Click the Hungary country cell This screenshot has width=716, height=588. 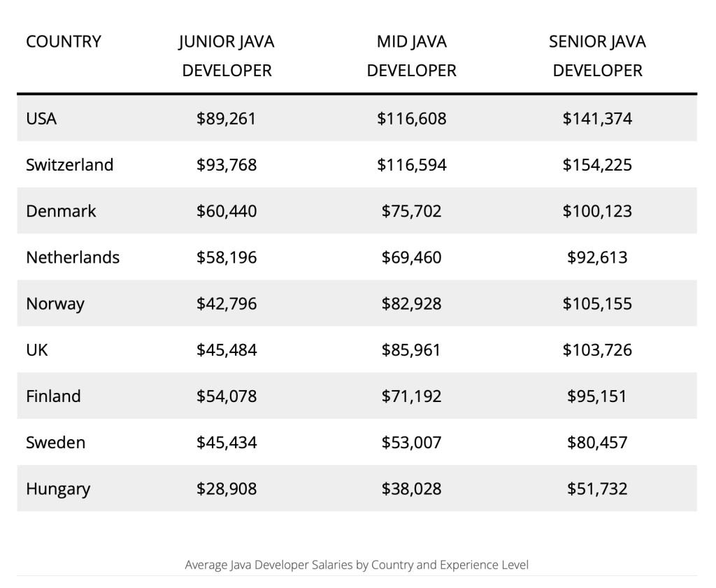click(58, 489)
